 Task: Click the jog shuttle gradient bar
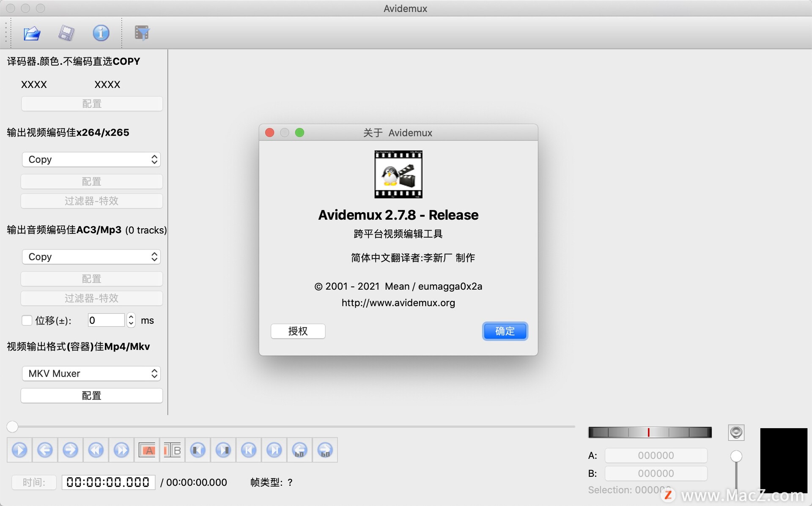point(650,432)
